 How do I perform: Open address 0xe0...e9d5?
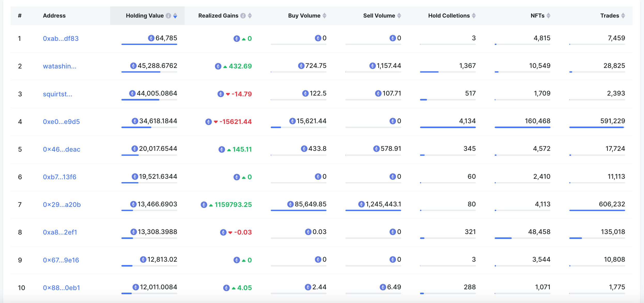click(x=61, y=122)
